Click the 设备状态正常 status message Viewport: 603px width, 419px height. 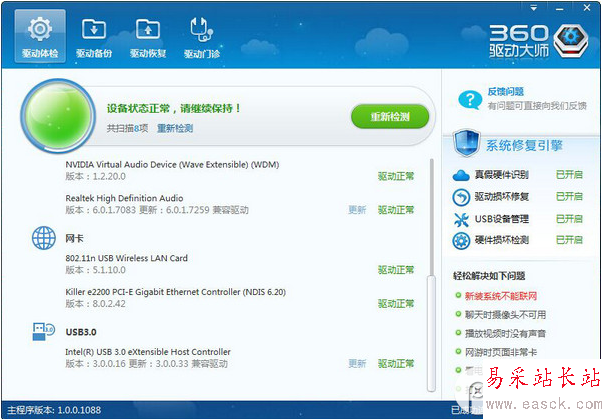[173, 108]
